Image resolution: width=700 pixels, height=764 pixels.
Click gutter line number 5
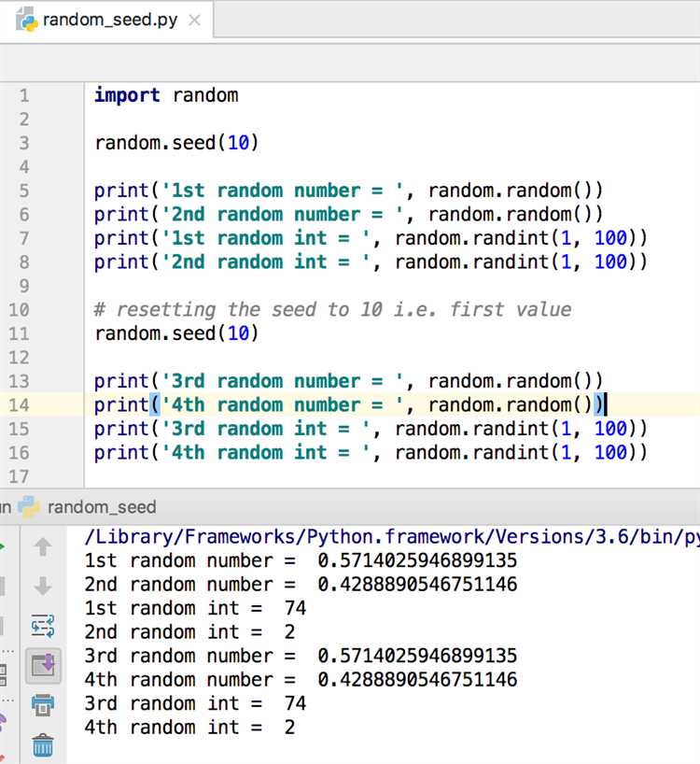[24, 191]
